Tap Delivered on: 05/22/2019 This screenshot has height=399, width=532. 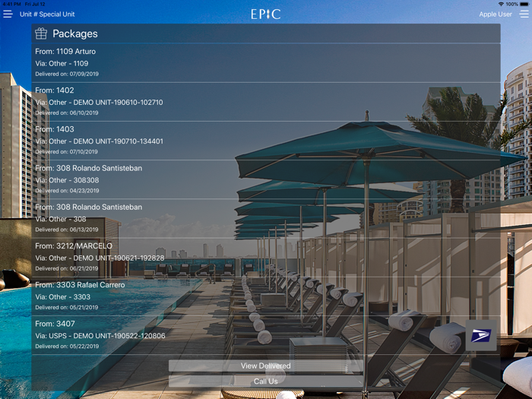(x=67, y=347)
